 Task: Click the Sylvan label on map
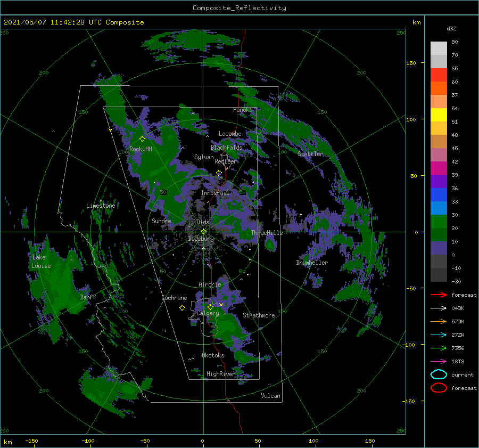[204, 157]
